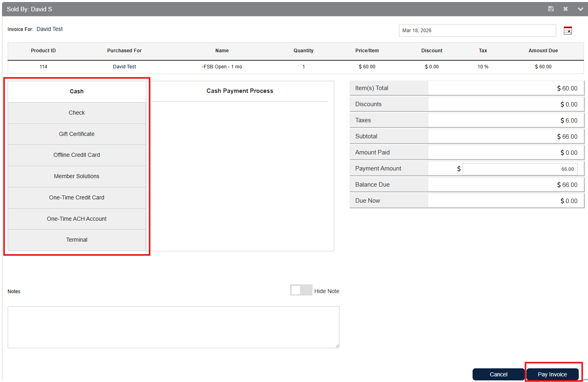Switch to Gift Certificate payment
Image resolution: width=588 pixels, height=382 pixels.
[77, 134]
